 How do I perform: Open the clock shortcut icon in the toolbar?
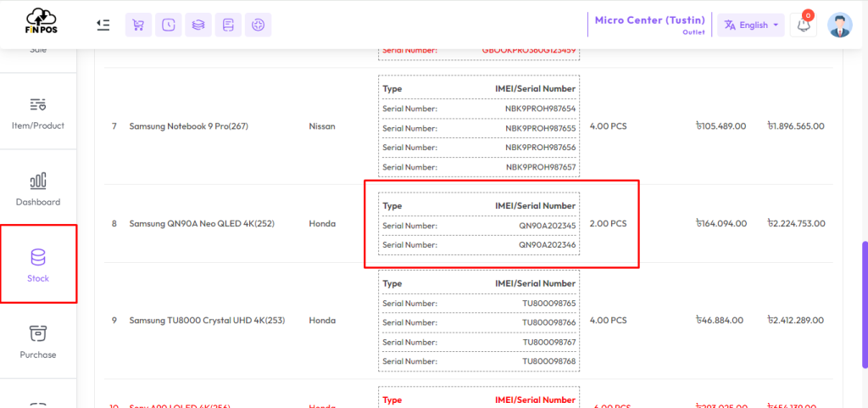tap(169, 25)
